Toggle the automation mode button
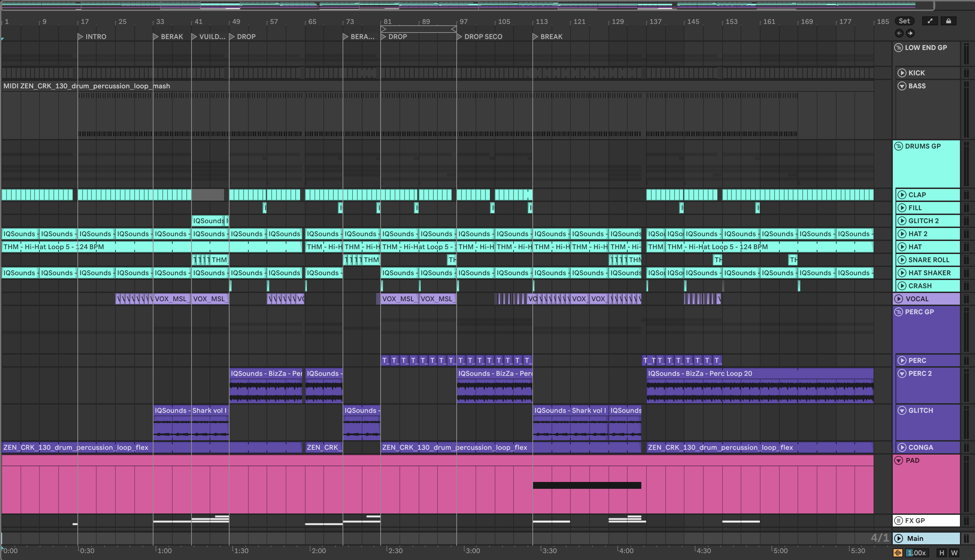Screen dimensions: 975x560 pos(930,21)
